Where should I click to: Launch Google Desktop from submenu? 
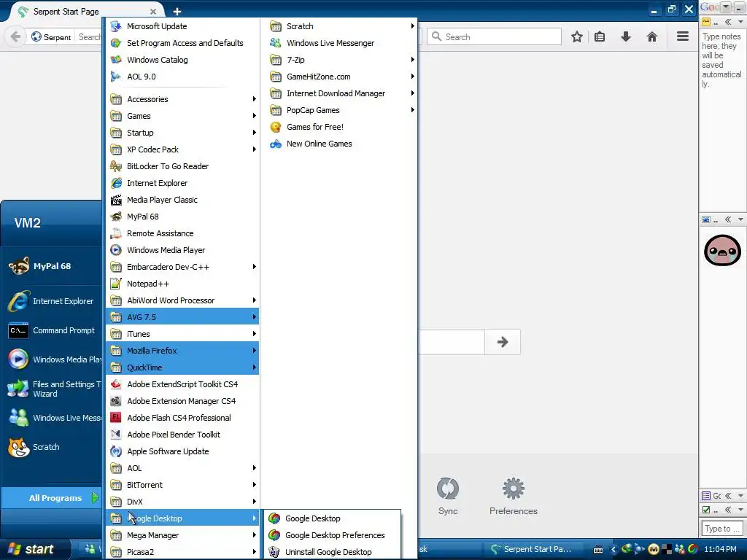click(333, 518)
